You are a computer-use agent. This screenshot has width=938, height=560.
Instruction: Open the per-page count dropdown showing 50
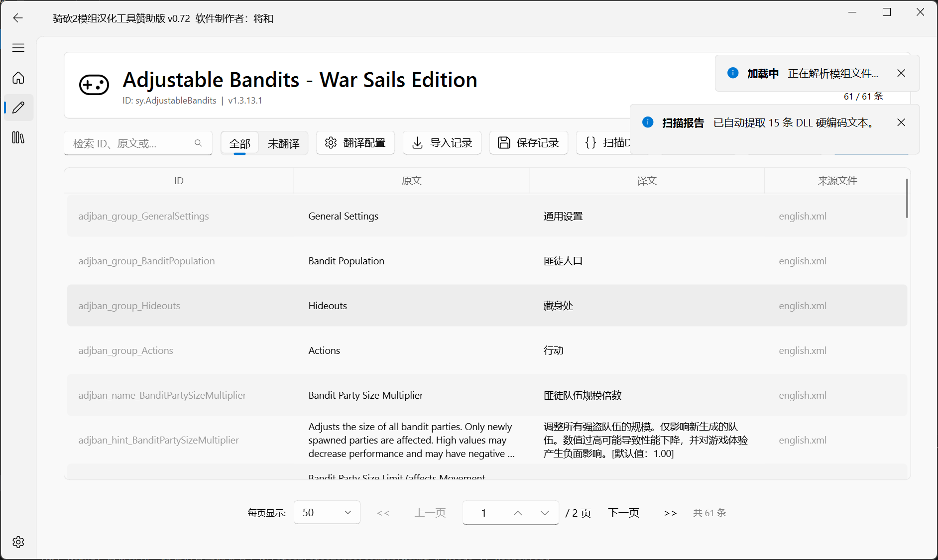point(327,512)
